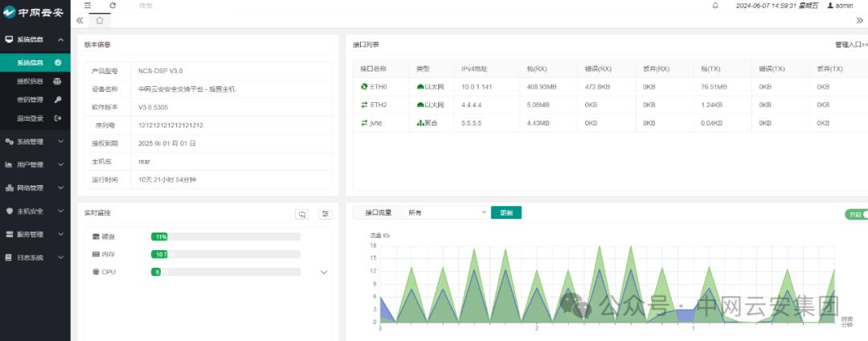
Task: Click the real-time monitor refresh icon
Action: [x=302, y=214]
